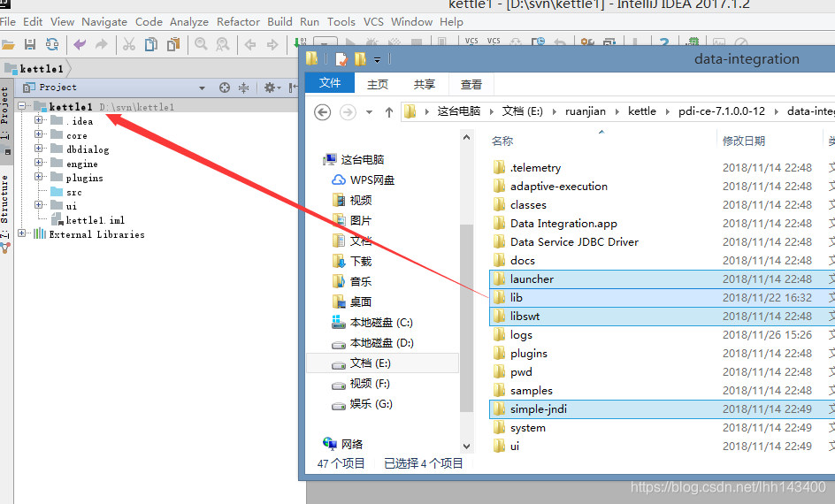This screenshot has width=835, height=504.
Task: Click the purple Undo arrow icon
Action: (x=80, y=44)
